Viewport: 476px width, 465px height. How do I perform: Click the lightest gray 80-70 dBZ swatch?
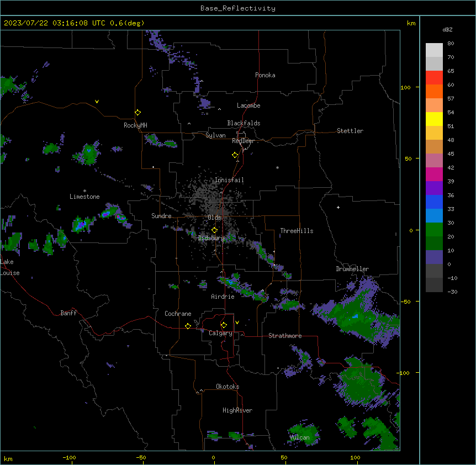434,50
